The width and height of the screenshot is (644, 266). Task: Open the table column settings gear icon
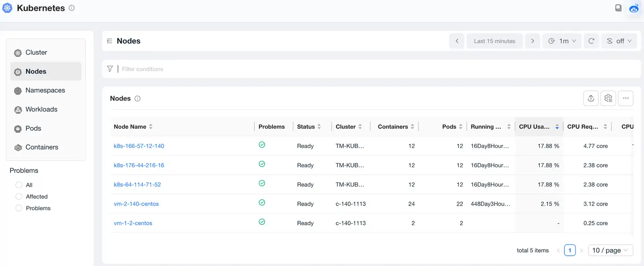click(x=608, y=98)
